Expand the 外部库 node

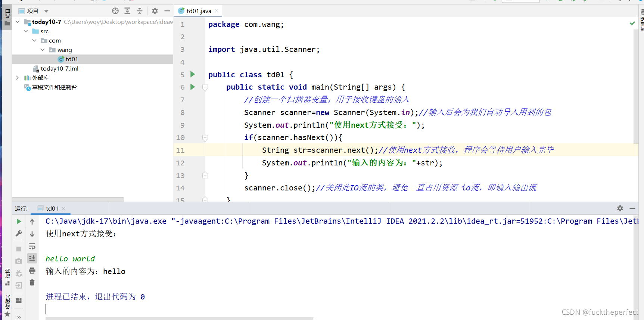coord(18,78)
